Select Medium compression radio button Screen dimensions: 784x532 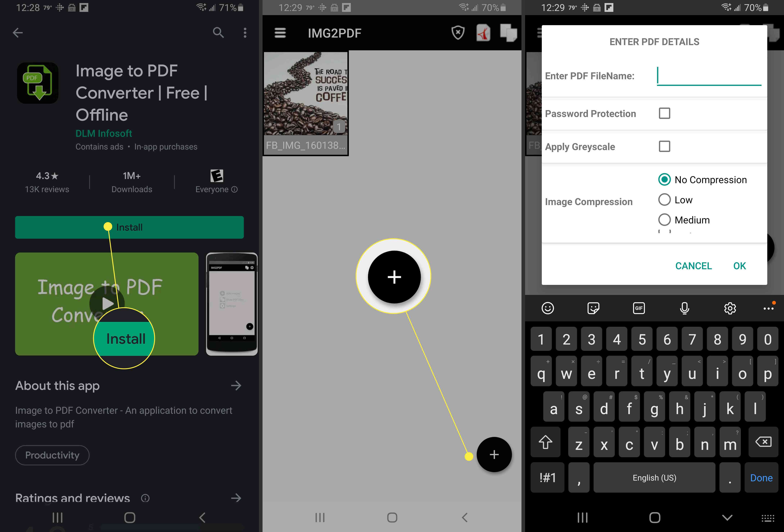click(663, 219)
